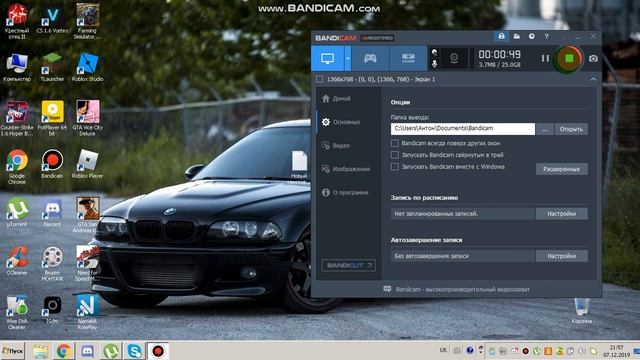Open the CCleaner desktop shortcut

coord(17,260)
